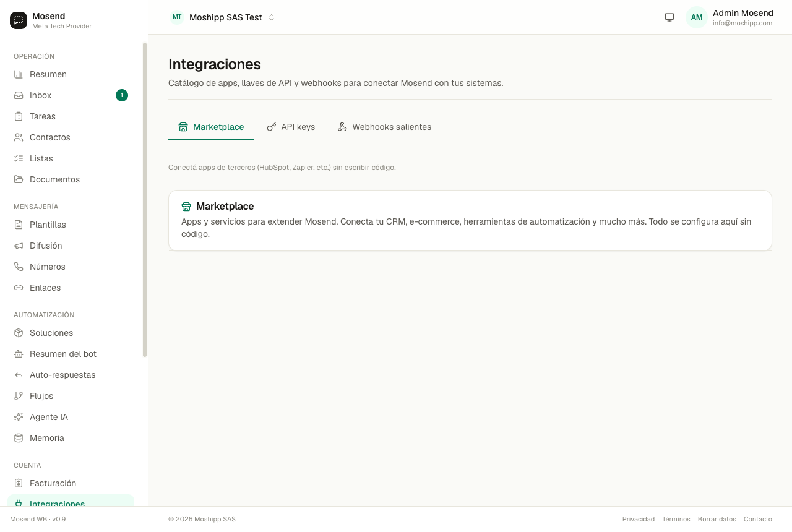This screenshot has height=532, width=792.
Task: Navigate to Contactos
Action: (71, 137)
